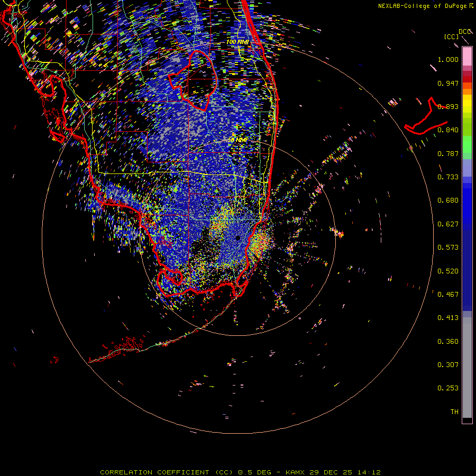Select the 1.000 value on the scale
Viewport: 476px width, 476px height.
point(448,59)
